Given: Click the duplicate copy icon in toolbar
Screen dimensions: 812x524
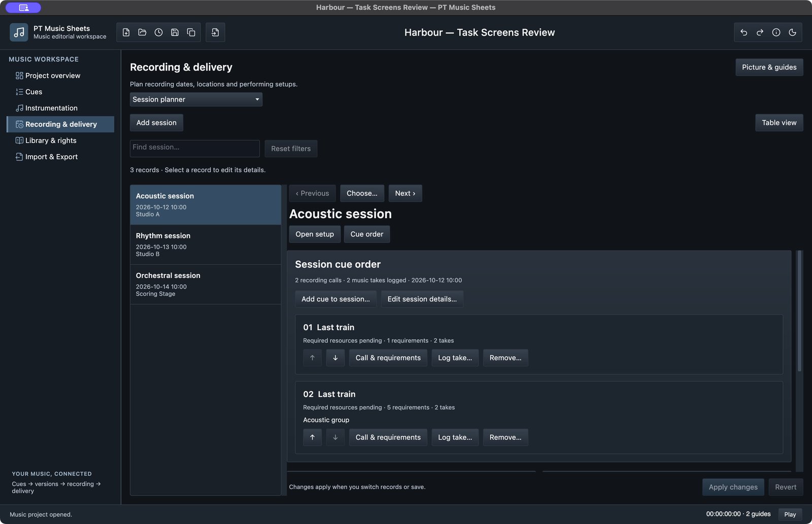Looking at the screenshot, I should (191, 32).
